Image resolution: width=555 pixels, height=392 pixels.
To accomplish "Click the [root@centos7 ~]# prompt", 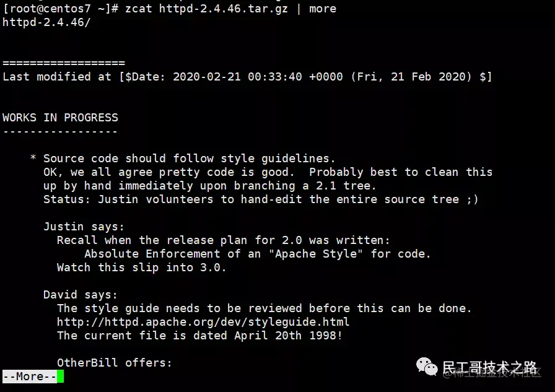I will (60, 9).
